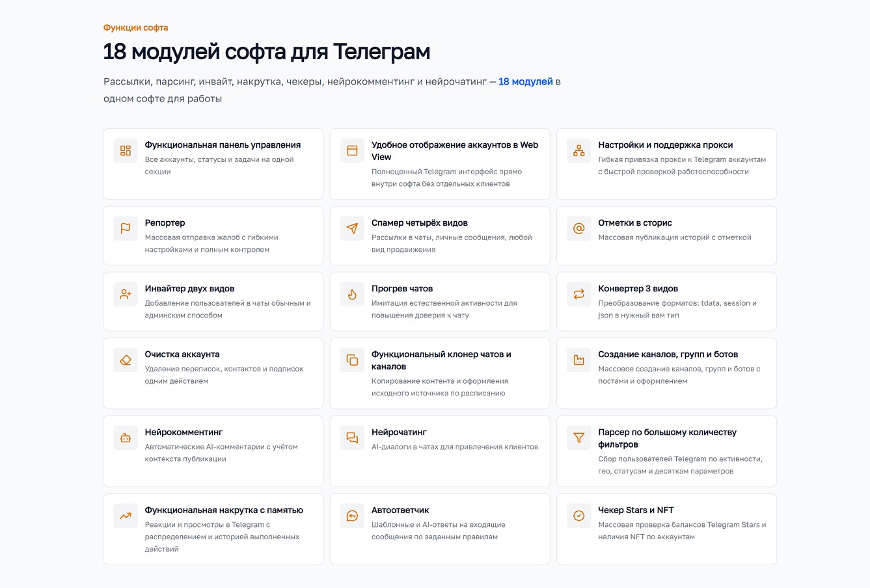
Task: Click the reply bubble icon for Автоответчик
Action: [352, 516]
